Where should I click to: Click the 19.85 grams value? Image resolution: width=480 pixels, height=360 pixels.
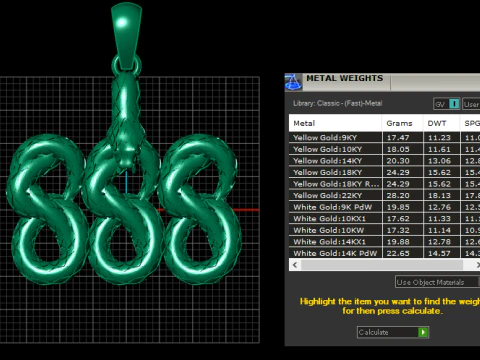click(398, 207)
